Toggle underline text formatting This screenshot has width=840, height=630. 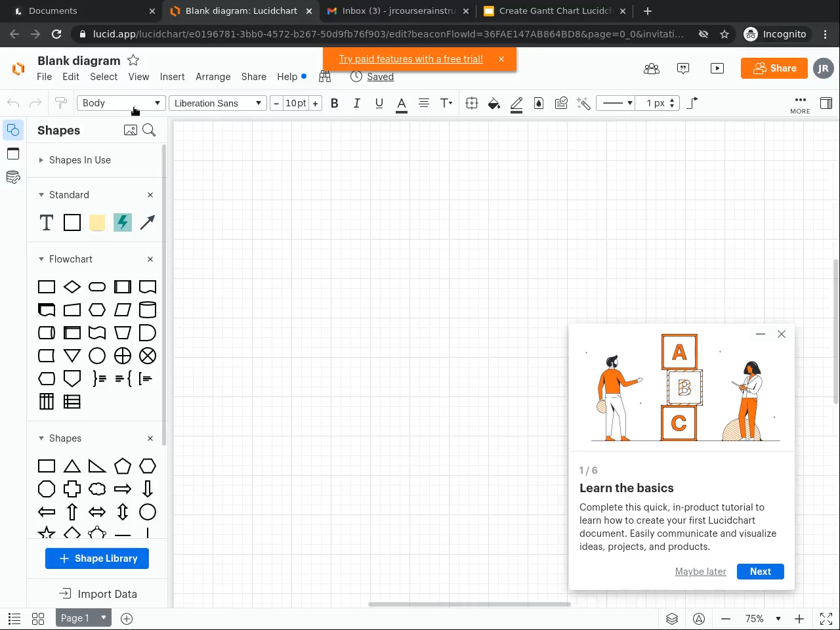tap(379, 103)
